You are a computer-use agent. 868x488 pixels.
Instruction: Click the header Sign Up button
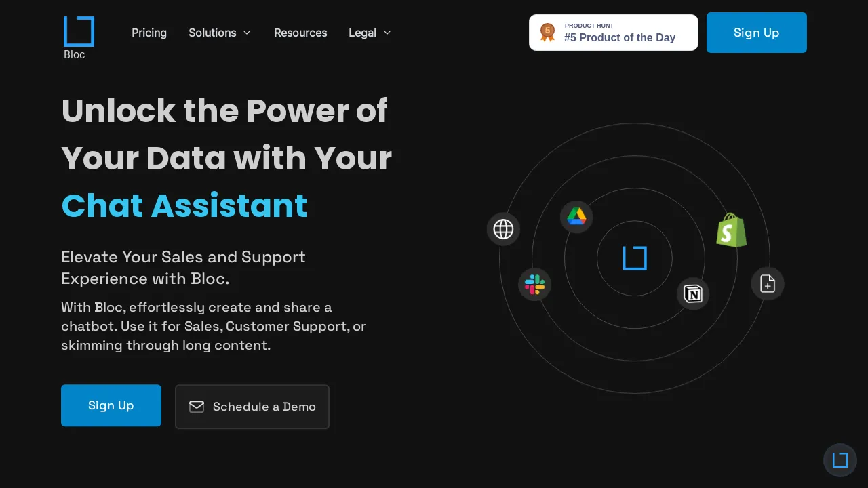click(x=757, y=33)
